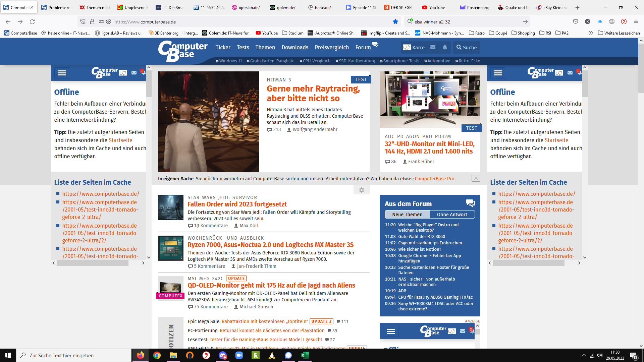Open the Firefox application menu
Screen dimensions: 644x362
(x=636, y=22)
